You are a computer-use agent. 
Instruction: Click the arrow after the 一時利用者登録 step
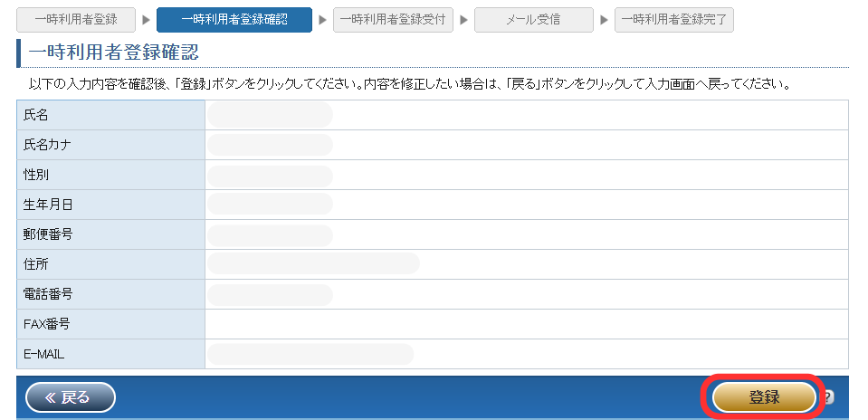pyautogui.click(x=146, y=20)
